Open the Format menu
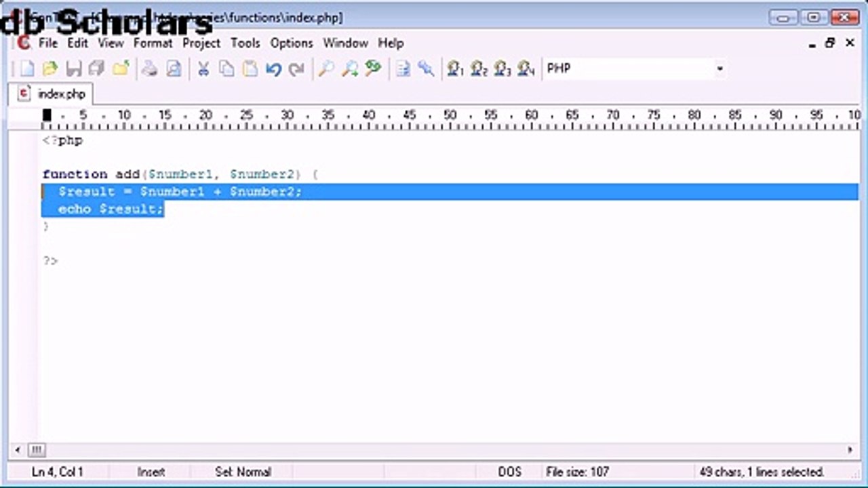Screen dimensions: 868x488 tap(153, 43)
